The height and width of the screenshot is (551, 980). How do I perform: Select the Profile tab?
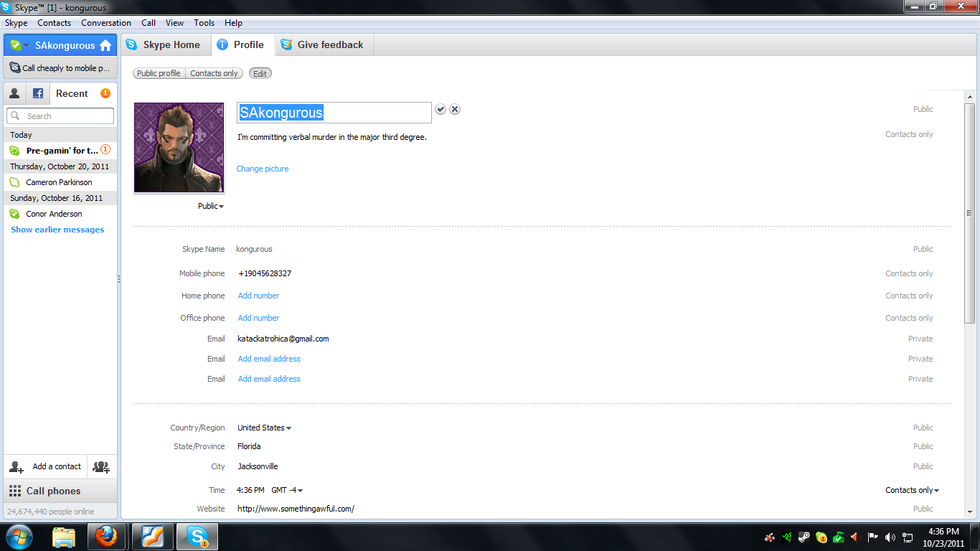click(x=242, y=44)
